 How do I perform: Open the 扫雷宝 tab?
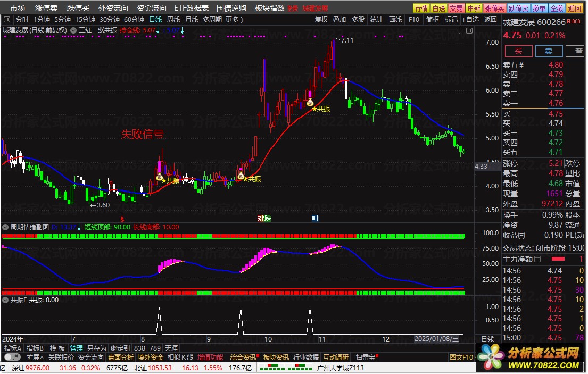coord(367,357)
